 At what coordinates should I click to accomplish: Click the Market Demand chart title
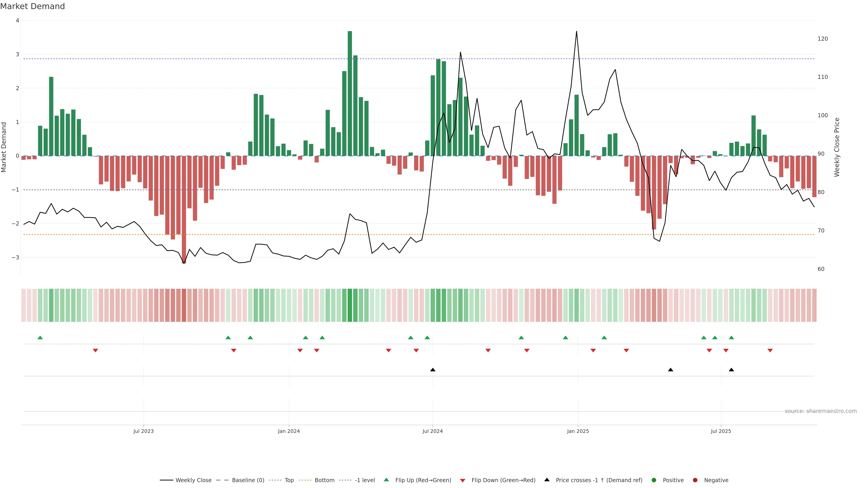(x=32, y=6)
